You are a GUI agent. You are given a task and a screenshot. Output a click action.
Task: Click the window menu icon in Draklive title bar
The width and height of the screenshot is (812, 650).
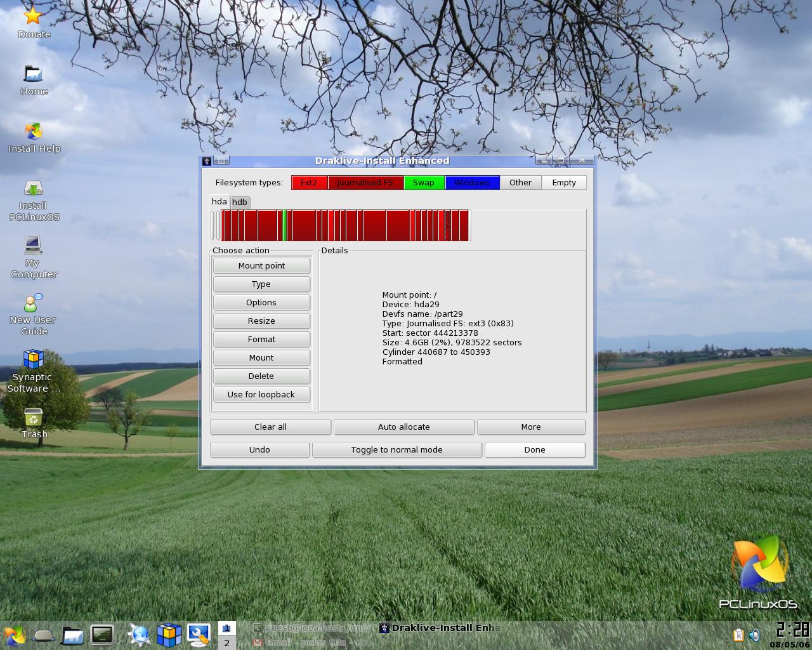(x=207, y=161)
